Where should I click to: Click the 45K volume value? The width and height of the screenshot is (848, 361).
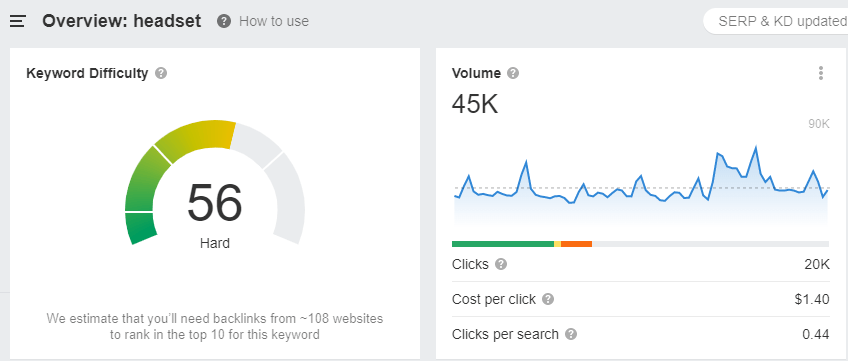coord(475,104)
